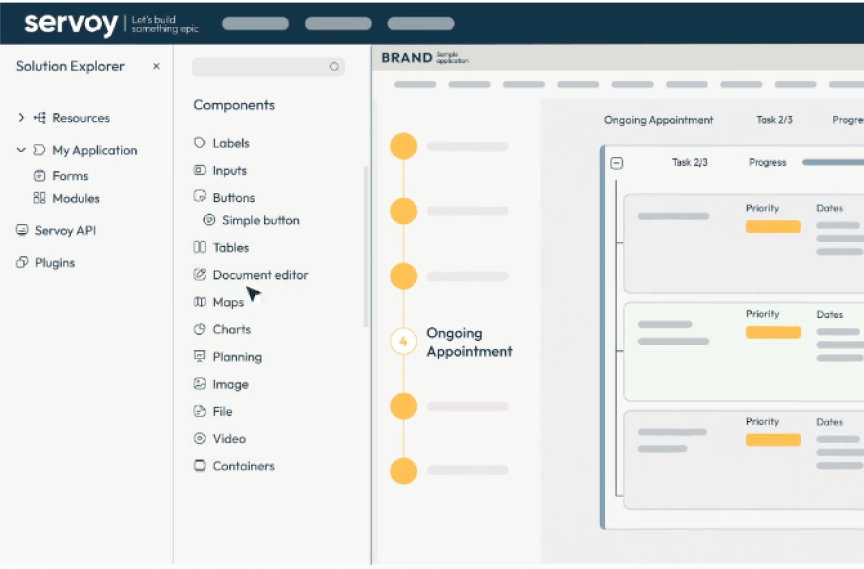Collapse the My Application tree node
This screenshot has height=569, width=864.
pos(21,150)
